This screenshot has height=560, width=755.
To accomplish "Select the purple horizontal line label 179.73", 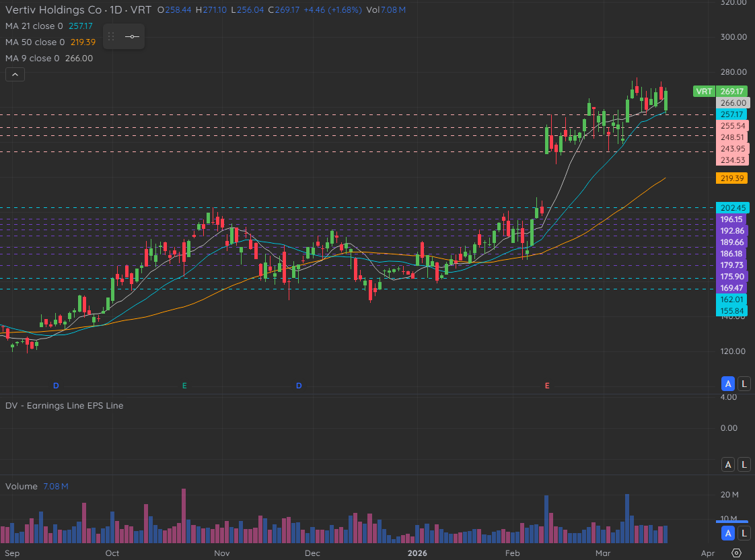I will [733, 265].
